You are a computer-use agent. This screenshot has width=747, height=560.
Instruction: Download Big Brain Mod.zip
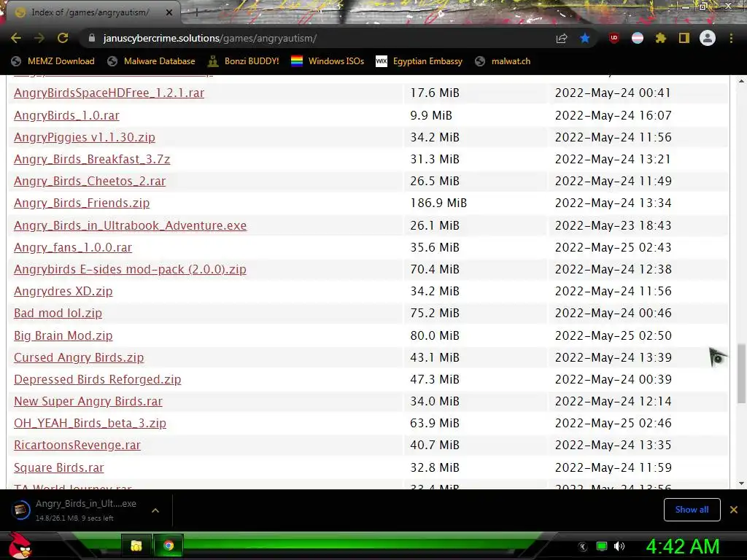tap(63, 335)
